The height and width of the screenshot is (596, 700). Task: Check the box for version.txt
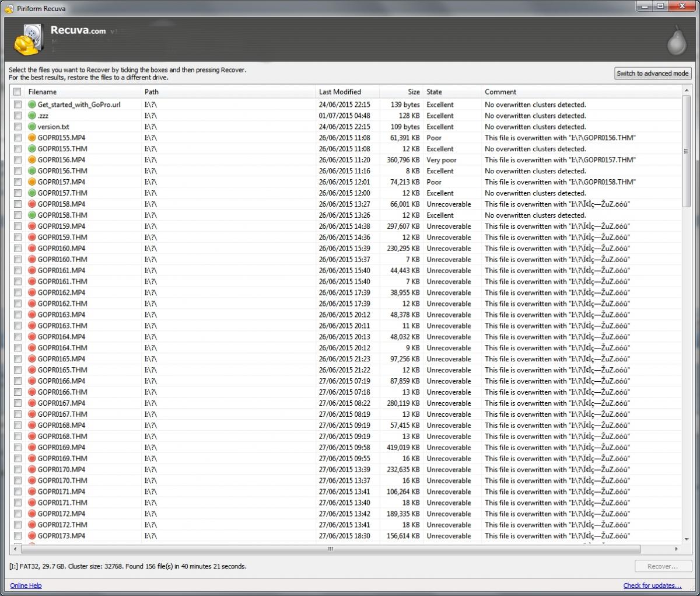tap(17, 127)
